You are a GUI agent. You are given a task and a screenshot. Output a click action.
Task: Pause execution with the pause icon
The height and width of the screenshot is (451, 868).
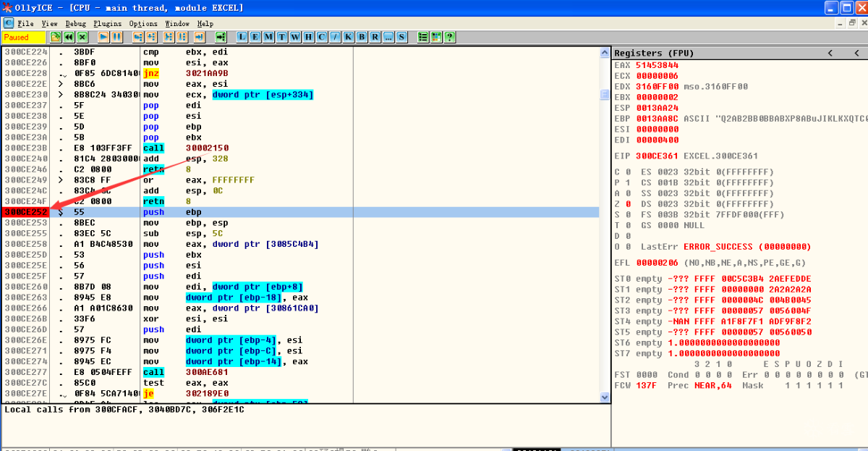click(116, 37)
